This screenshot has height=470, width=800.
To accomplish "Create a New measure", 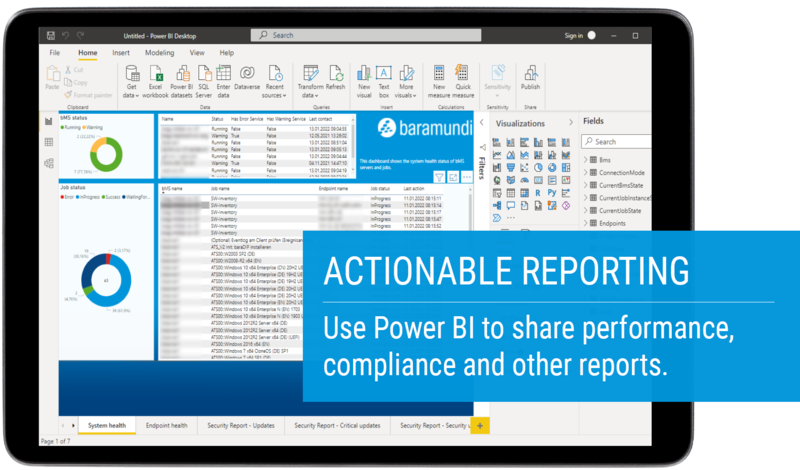I will 439,82.
